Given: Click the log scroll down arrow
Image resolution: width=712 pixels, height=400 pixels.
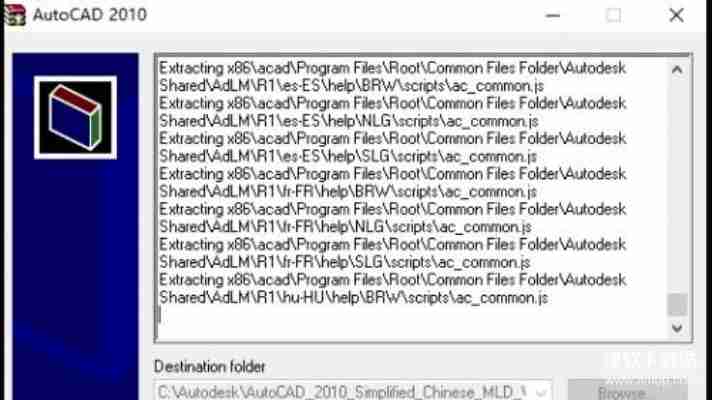Looking at the screenshot, I should (677, 328).
